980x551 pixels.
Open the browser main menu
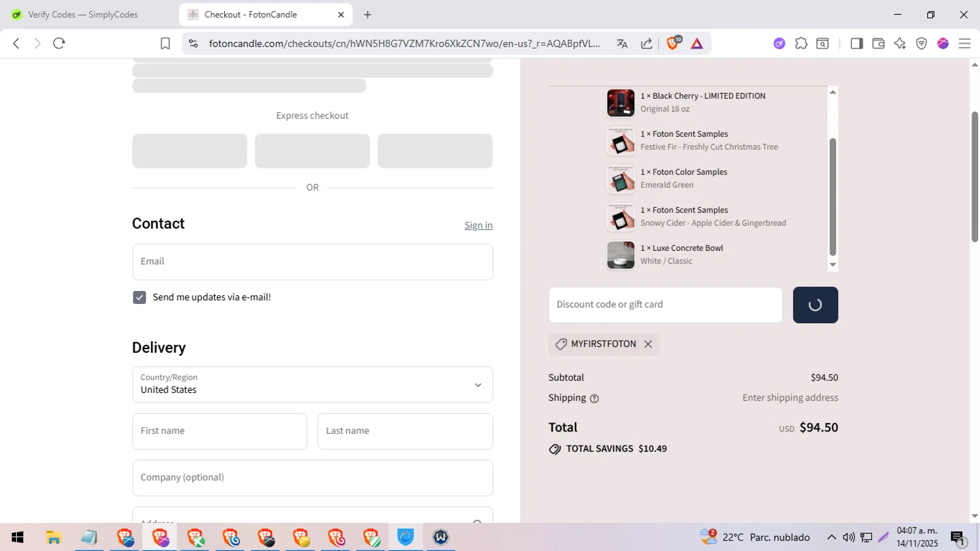(x=964, y=43)
